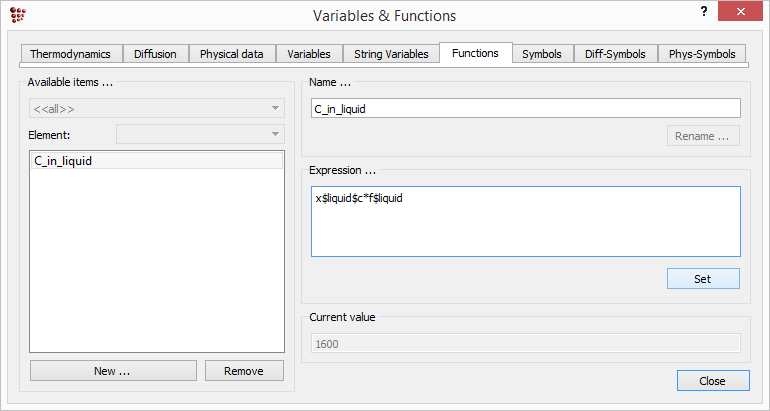Open the Element dropdown

(x=200, y=134)
